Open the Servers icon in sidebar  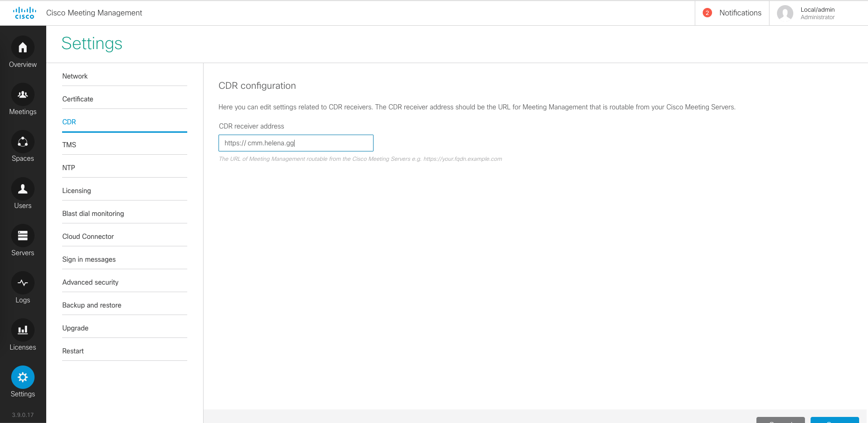pyautogui.click(x=22, y=236)
